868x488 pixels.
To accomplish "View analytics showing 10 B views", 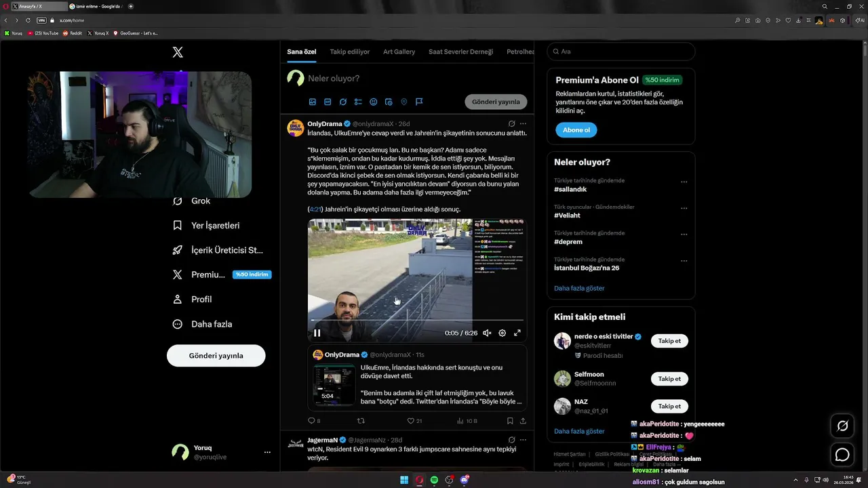I will [x=467, y=421].
